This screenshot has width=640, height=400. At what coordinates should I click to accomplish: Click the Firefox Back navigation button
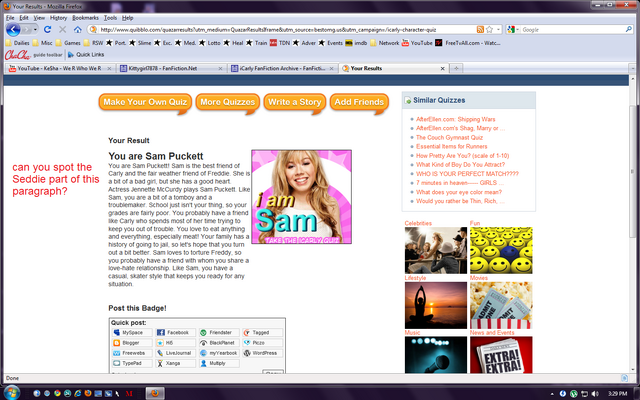coord(13,30)
